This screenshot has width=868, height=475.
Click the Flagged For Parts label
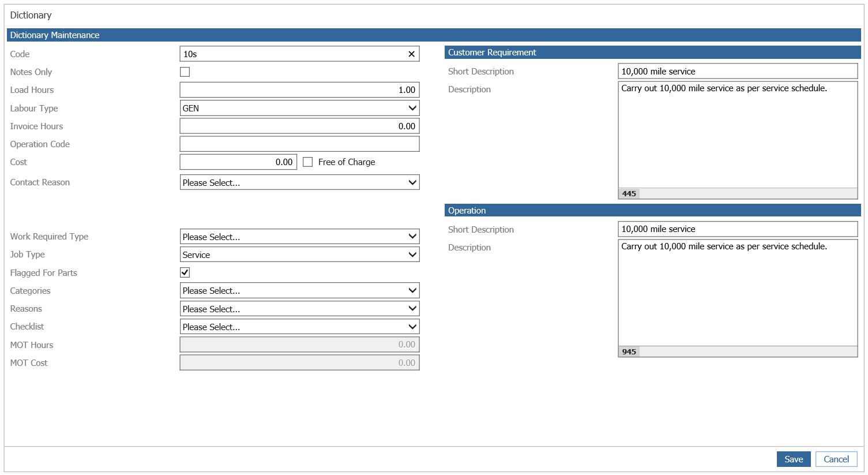tap(44, 273)
